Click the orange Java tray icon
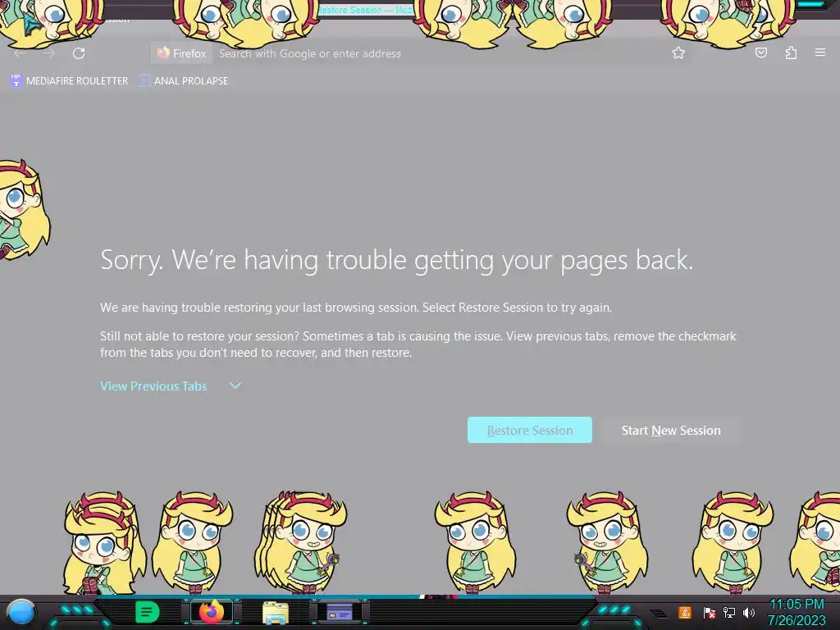This screenshot has height=630, width=840. [685, 612]
